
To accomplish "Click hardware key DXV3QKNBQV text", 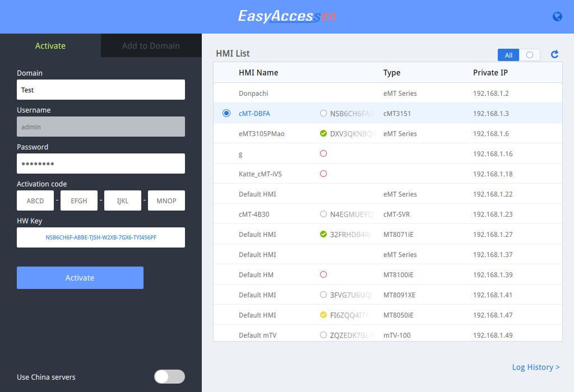I will pyautogui.click(x=353, y=134).
